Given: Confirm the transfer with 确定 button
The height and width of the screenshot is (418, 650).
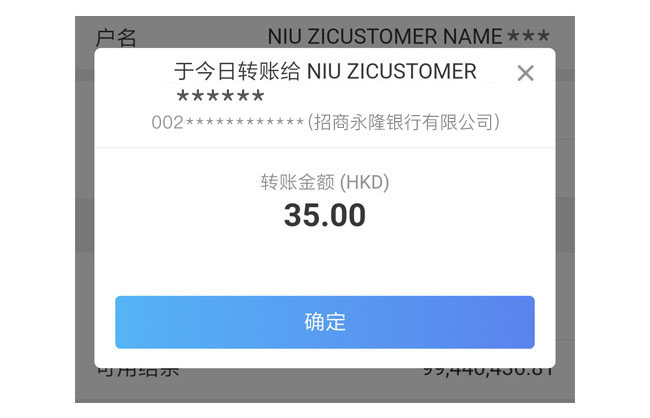Looking at the screenshot, I should point(325,322).
